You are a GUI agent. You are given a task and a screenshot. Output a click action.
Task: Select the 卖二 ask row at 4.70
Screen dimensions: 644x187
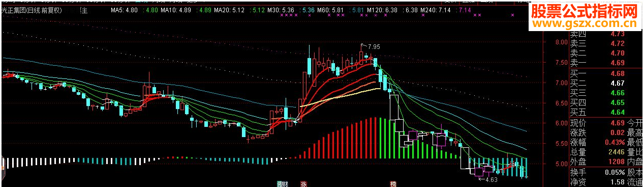click(x=598, y=53)
